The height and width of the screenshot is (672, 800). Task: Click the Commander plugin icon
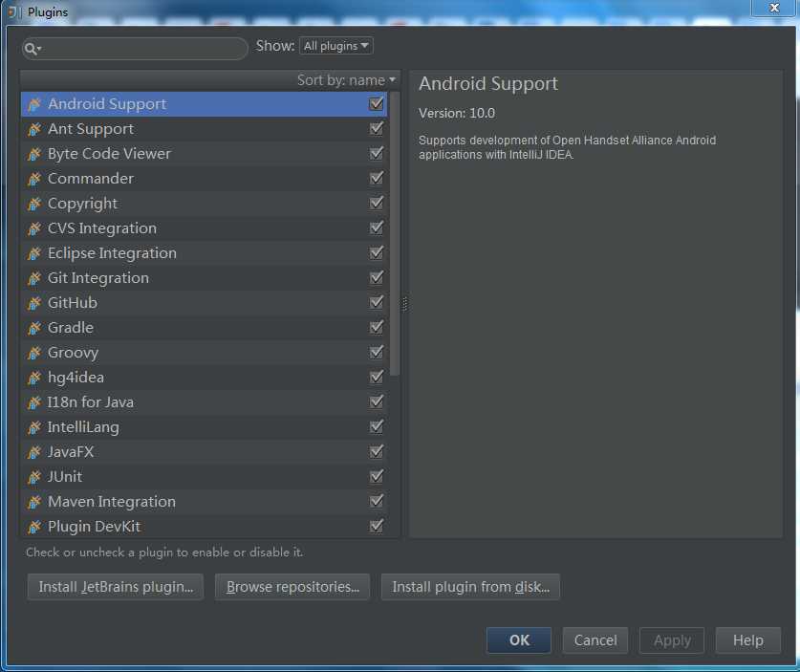34,179
